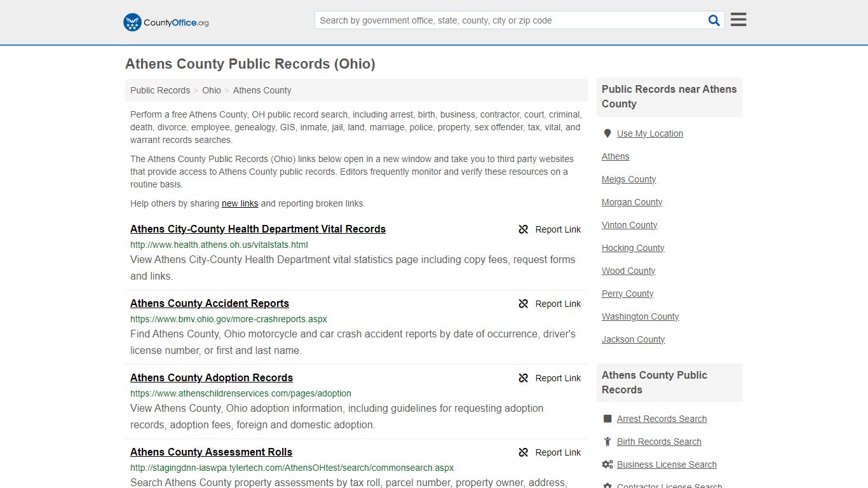
Task: Click broken-link icon for Assessment Rolls
Action: click(524, 452)
